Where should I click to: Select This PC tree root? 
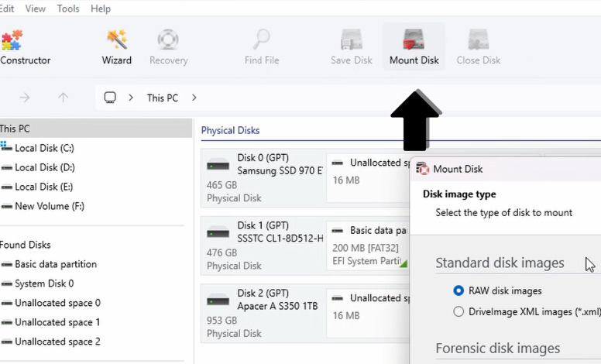coord(96,129)
